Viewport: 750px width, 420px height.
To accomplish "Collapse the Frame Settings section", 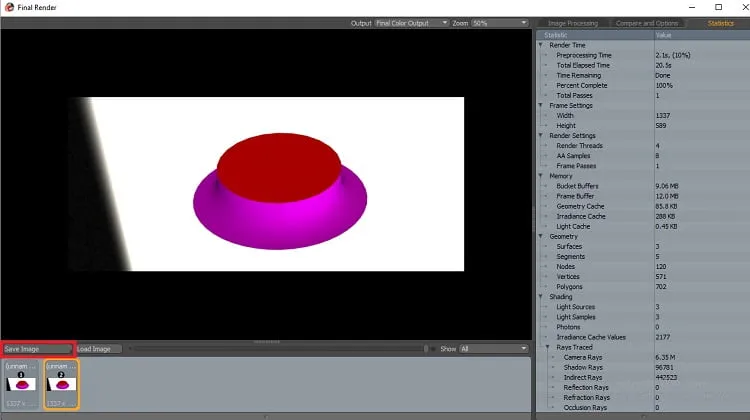I will click(541, 105).
